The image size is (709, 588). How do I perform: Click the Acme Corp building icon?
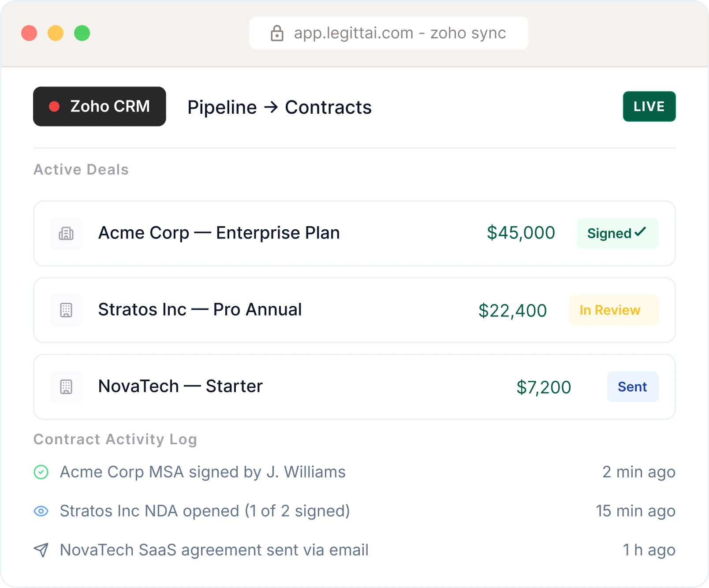pyautogui.click(x=66, y=233)
